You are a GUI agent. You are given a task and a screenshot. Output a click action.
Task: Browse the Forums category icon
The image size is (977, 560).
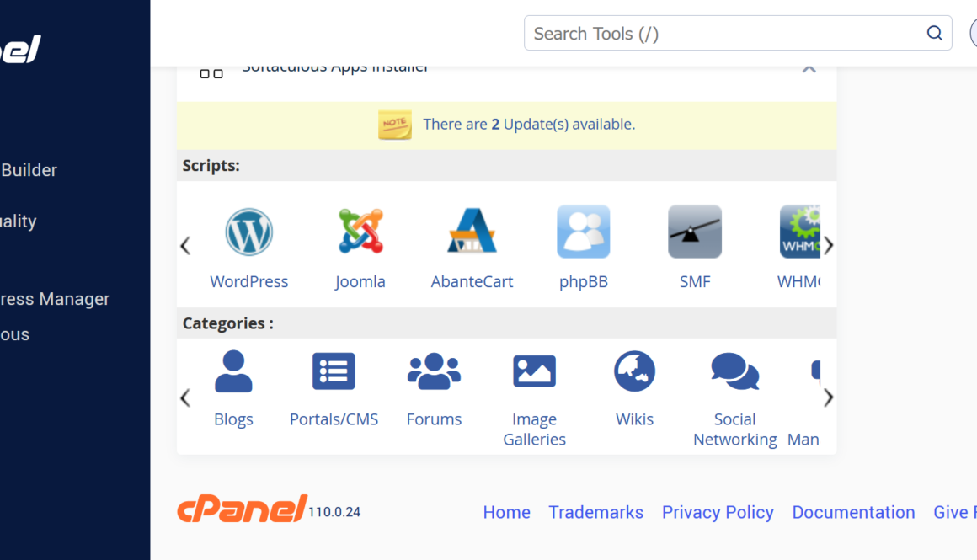434,371
